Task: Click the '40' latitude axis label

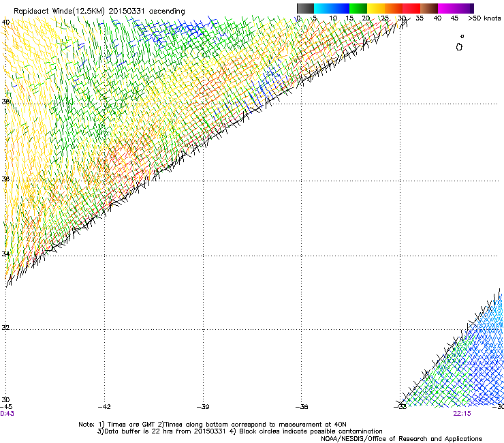Action: pyautogui.click(x=5, y=22)
